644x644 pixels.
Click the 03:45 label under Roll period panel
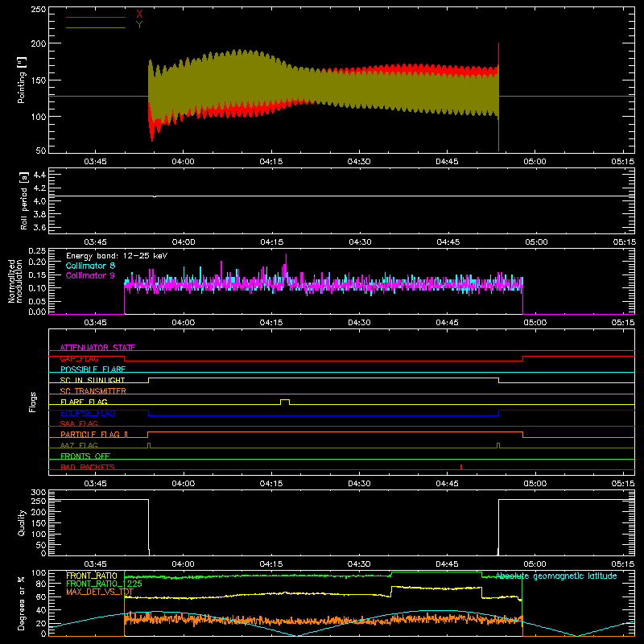[95, 242]
